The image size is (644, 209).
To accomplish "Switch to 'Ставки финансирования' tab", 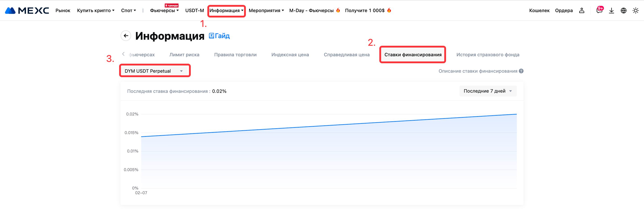I will tap(413, 54).
